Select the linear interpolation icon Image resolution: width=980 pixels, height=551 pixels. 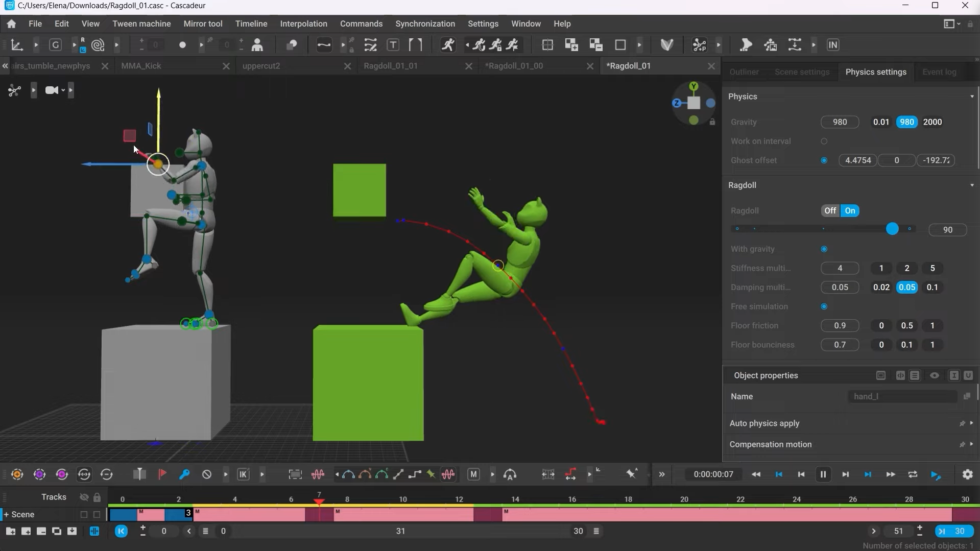click(x=398, y=474)
